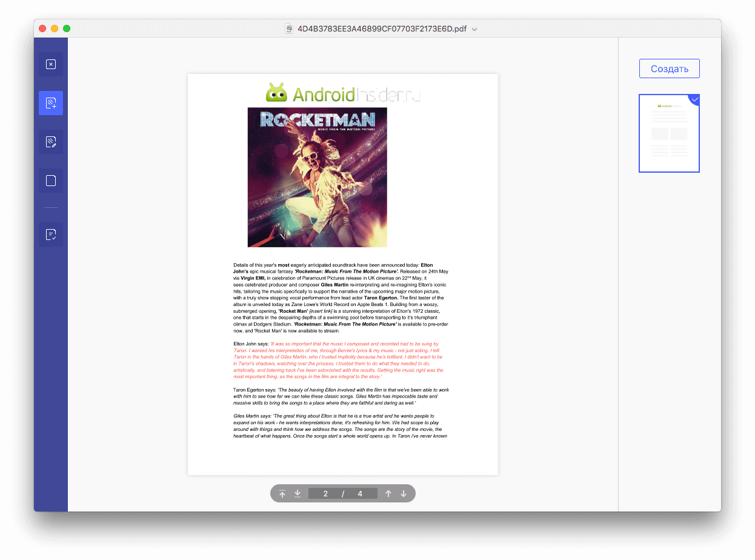This screenshot has height=560, width=755.
Task: Click the document checkmark icon in sidebar
Action: [51, 234]
